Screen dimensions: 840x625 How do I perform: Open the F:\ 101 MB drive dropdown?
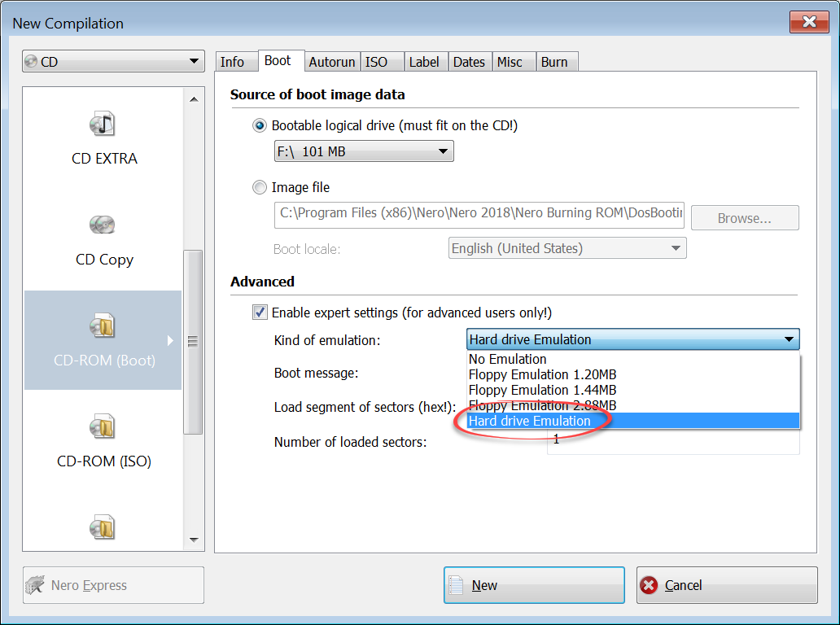[364, 151]
